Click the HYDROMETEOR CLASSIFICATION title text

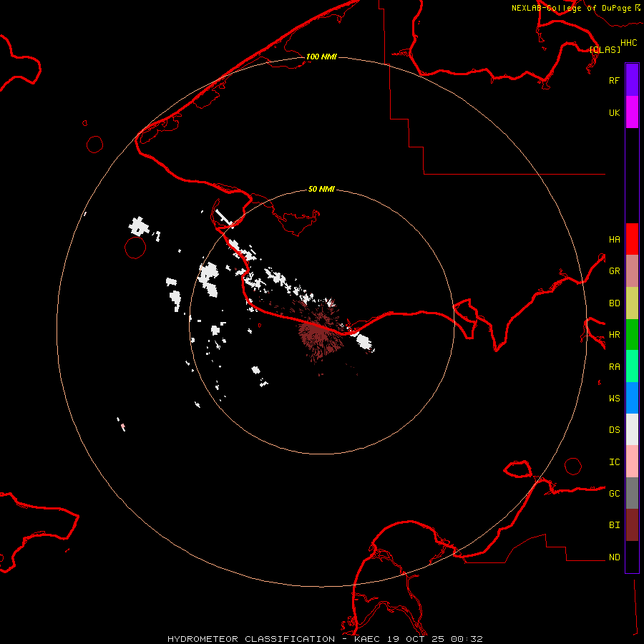click(251, 639)
